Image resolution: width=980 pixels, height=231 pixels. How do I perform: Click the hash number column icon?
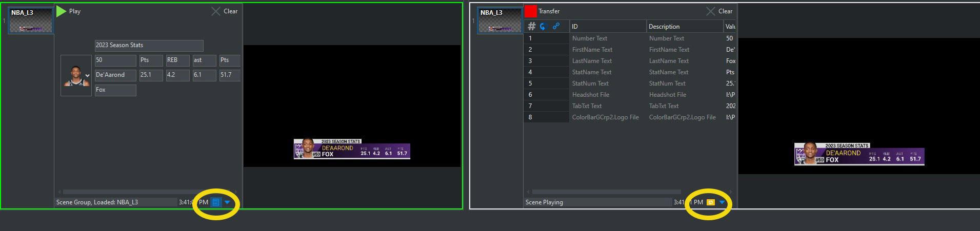532,26
